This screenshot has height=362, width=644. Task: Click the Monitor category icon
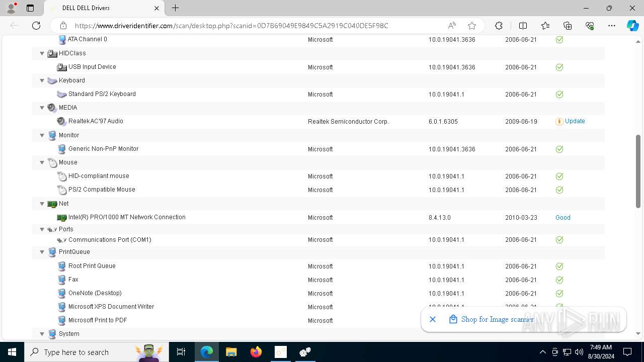pyautogui.click(x=52, y=135)
